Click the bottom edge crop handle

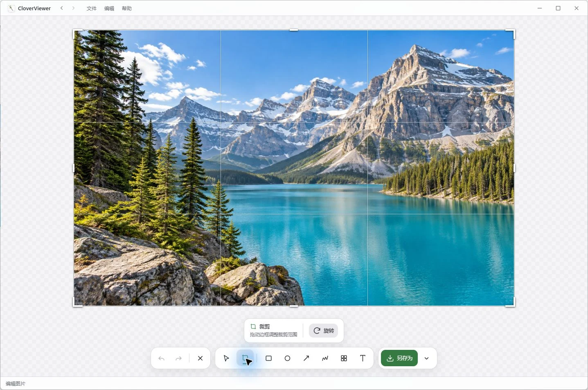click(294, 306)
